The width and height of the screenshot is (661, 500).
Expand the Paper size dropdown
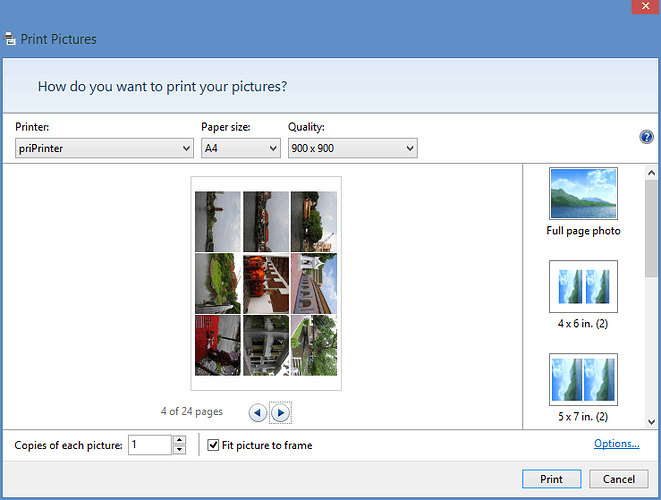(240, 148)
